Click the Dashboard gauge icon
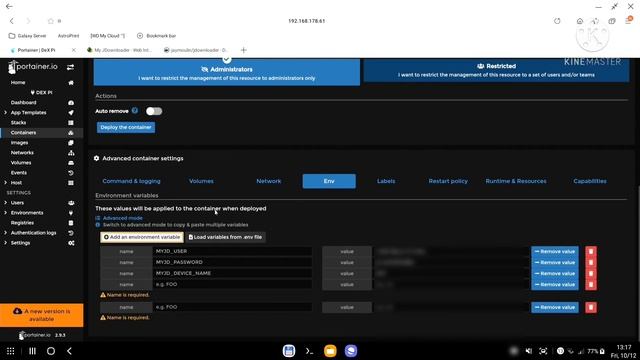The image size is (640, 360). click(x=71, y=102)
